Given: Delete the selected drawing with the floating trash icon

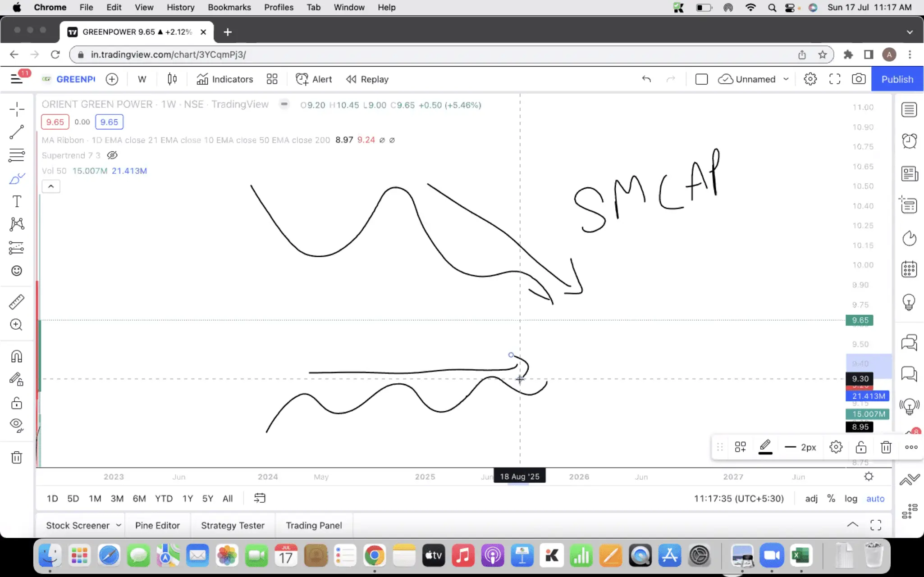Looking at the screenshot, I should pos(886,447).
